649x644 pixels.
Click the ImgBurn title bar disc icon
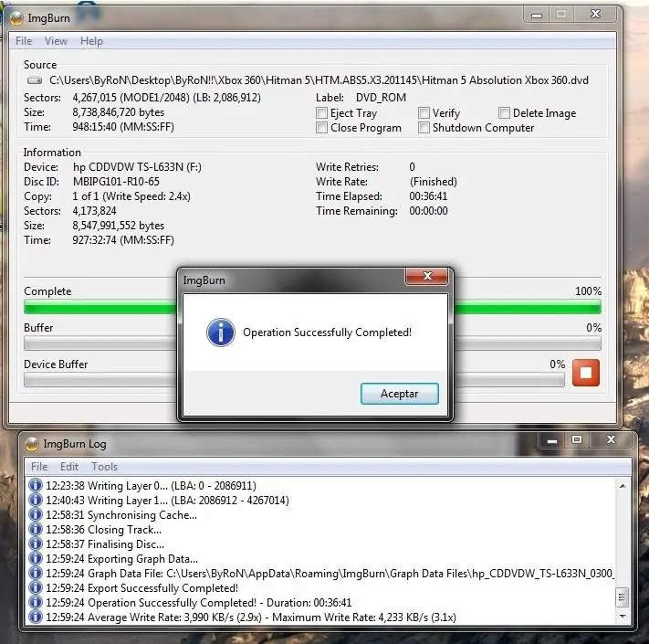[x=16, y=17]
